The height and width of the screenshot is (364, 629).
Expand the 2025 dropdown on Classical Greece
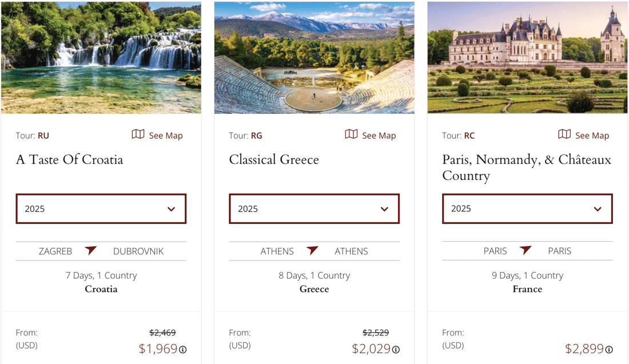(x=314, y=209)
